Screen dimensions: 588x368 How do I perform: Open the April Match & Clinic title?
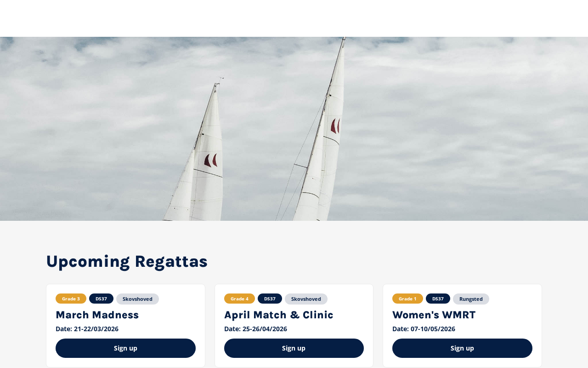[x=279, y=315]
